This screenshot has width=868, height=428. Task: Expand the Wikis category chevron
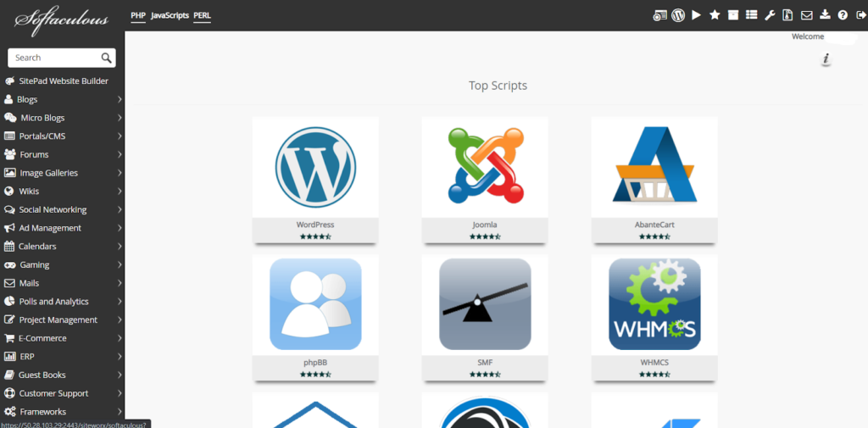point(120,192)
